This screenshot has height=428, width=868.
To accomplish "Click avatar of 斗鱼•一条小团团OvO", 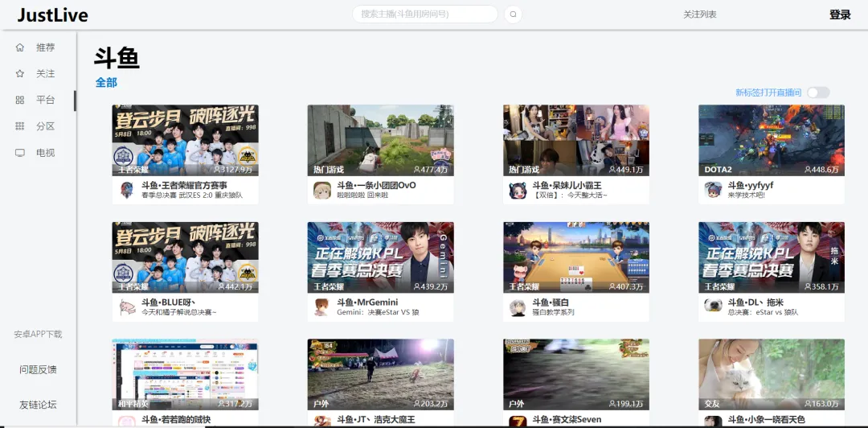I will tap(322, 190).
